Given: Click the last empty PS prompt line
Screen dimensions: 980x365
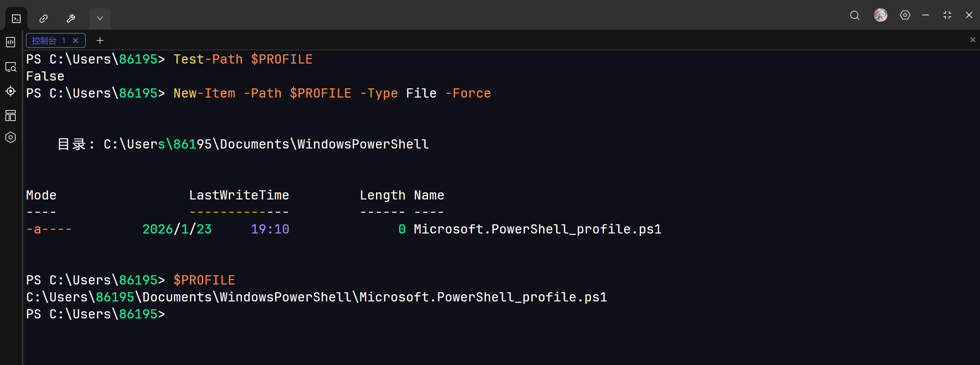Looking at the screenshot, I should click(x=96, y=314).
